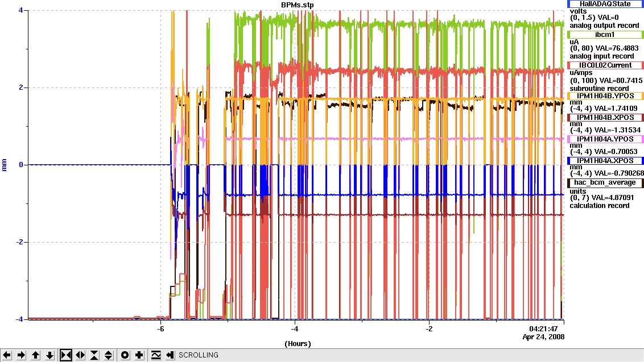The width and height of the screenshot is (644, 362).
Task: Click the uAmps unit label
Action: [581, 73]
